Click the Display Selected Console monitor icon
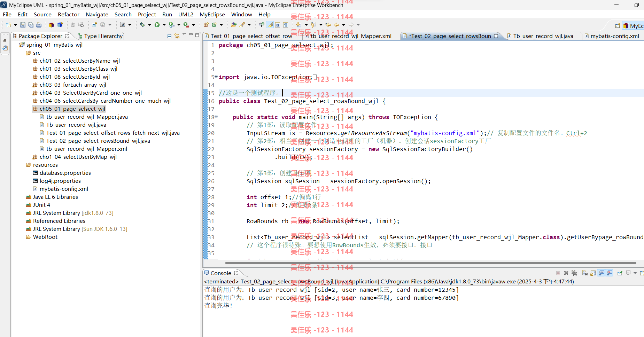 (x=628, y=273)
